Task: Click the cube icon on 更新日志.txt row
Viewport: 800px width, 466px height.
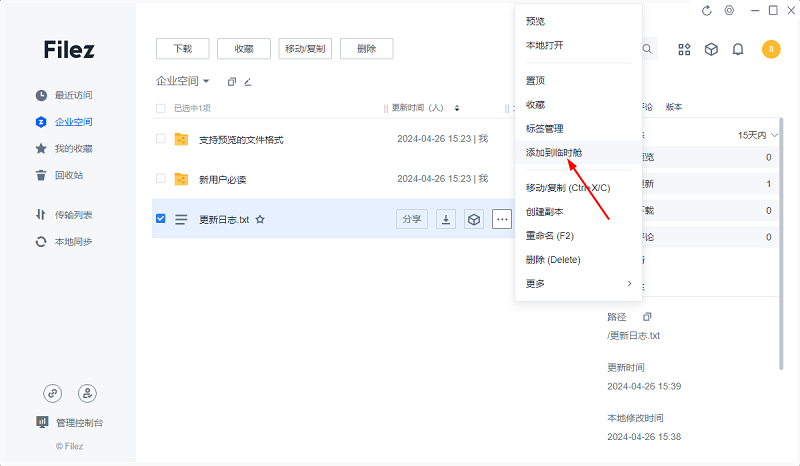Action: [x=474, y=219]
